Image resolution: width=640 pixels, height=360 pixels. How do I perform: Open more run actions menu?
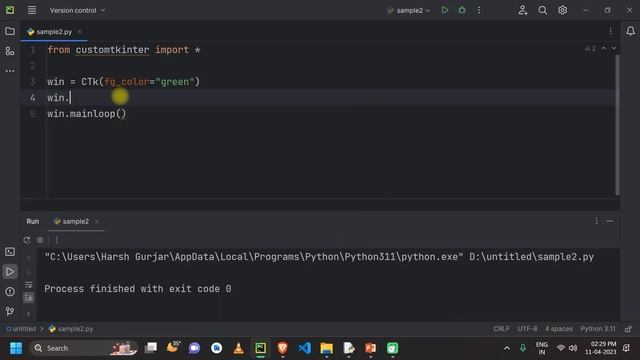(x=479, y=10)
